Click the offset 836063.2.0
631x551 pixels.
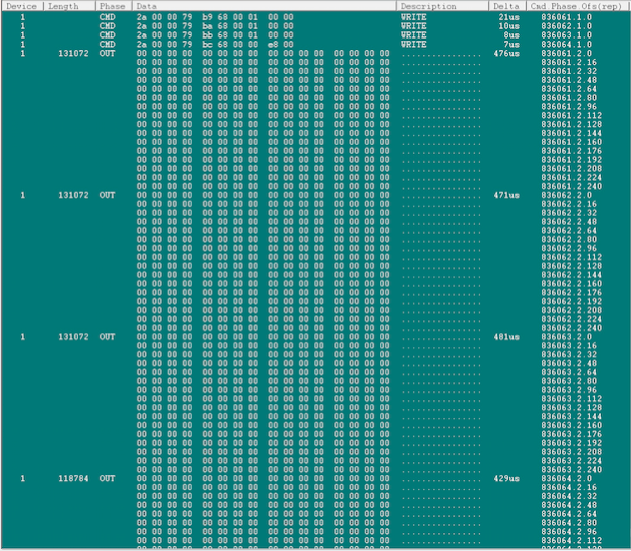pyautogui.click(x=567, y=336)
